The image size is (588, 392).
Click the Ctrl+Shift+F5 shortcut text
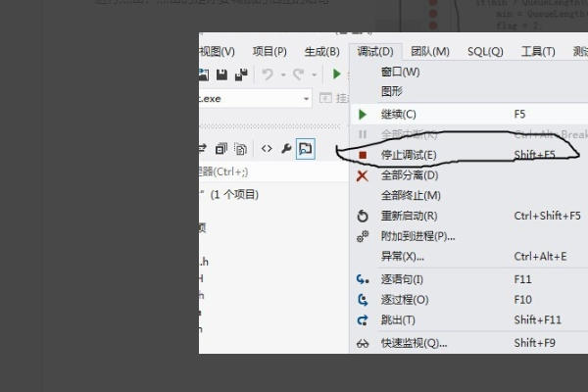click(x=548, y=216)
